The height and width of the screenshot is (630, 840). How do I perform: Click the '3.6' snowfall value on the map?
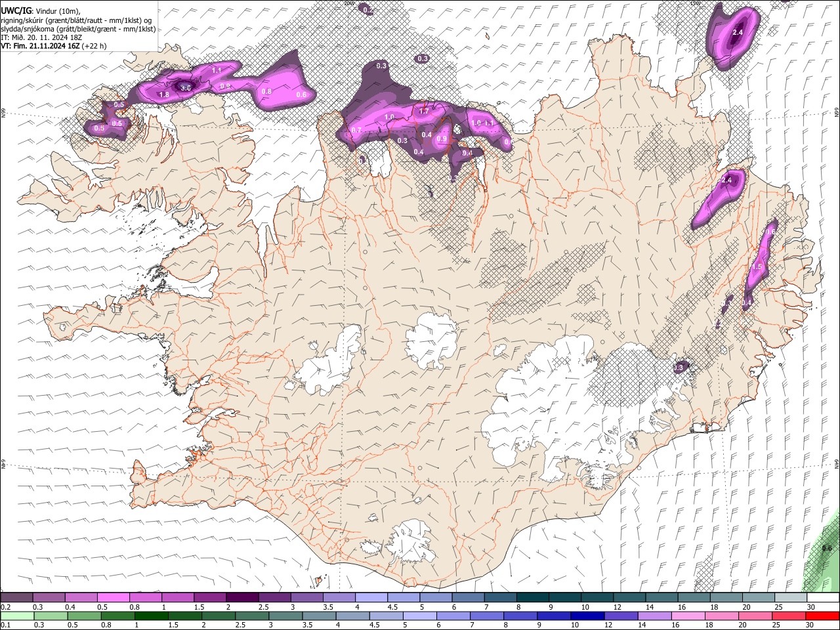pos(186,88)
